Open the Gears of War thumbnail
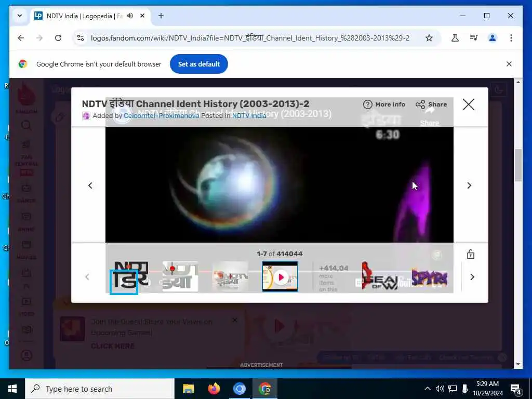Image resolution: width=532 pixels, height=399 pixels. [x=380, y=276]
